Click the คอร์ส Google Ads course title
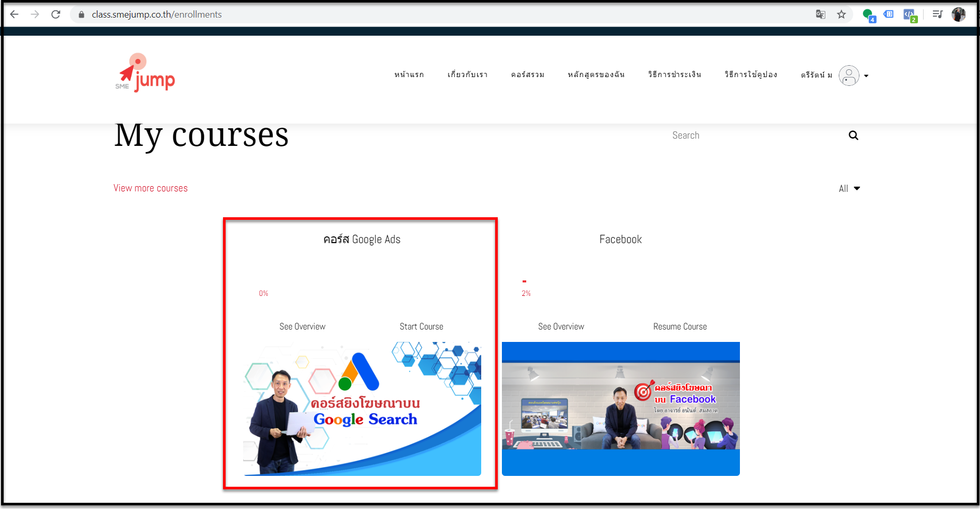Screen dimensions: 980x509 pos(362,239)
